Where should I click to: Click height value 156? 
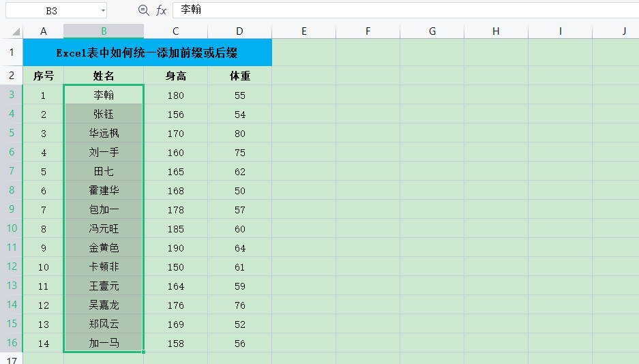176,114
